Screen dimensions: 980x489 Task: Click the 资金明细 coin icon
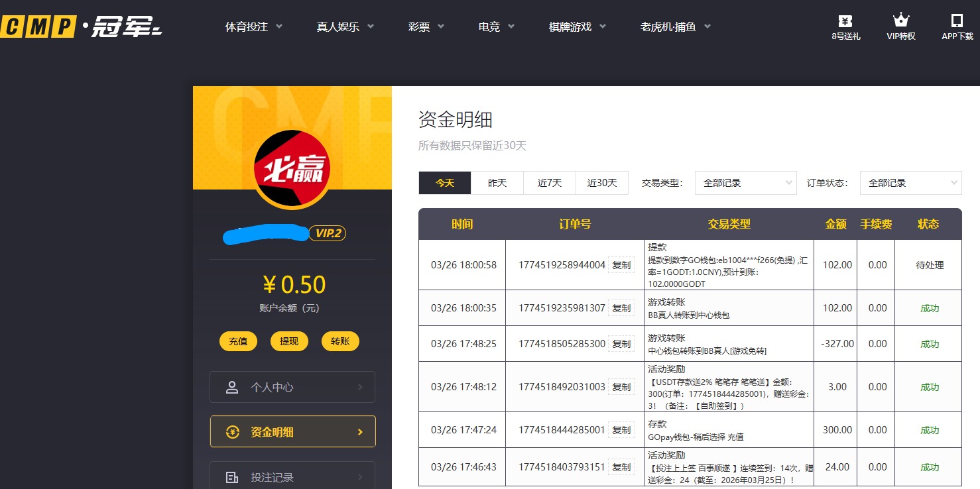click(x=231, y=431)
